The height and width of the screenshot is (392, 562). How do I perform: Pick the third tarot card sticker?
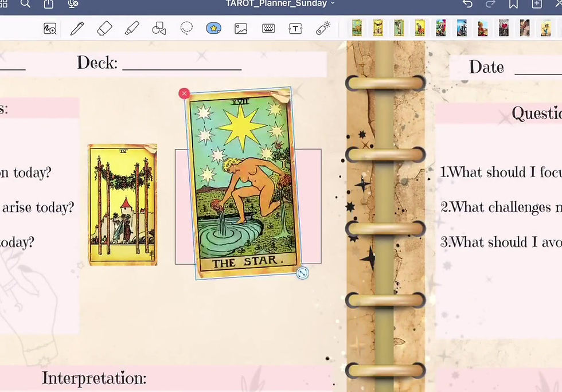399,28
